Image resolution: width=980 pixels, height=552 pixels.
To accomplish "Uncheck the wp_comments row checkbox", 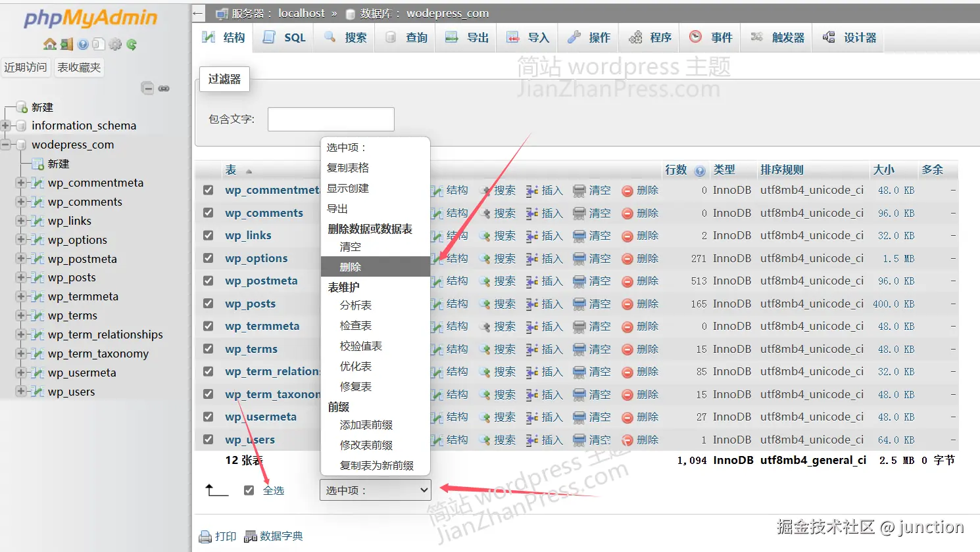I will [x=208, y=213].
